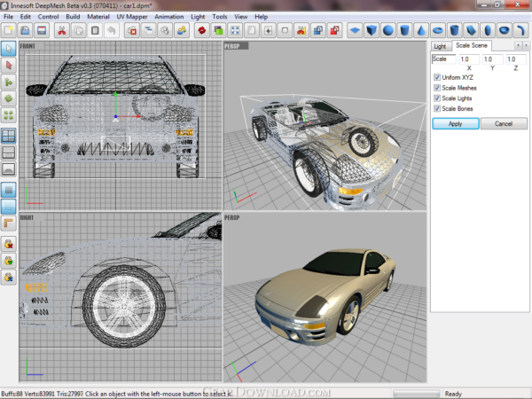Toggle the dotted grid display button
532x399 pixels.
point(9,207)
